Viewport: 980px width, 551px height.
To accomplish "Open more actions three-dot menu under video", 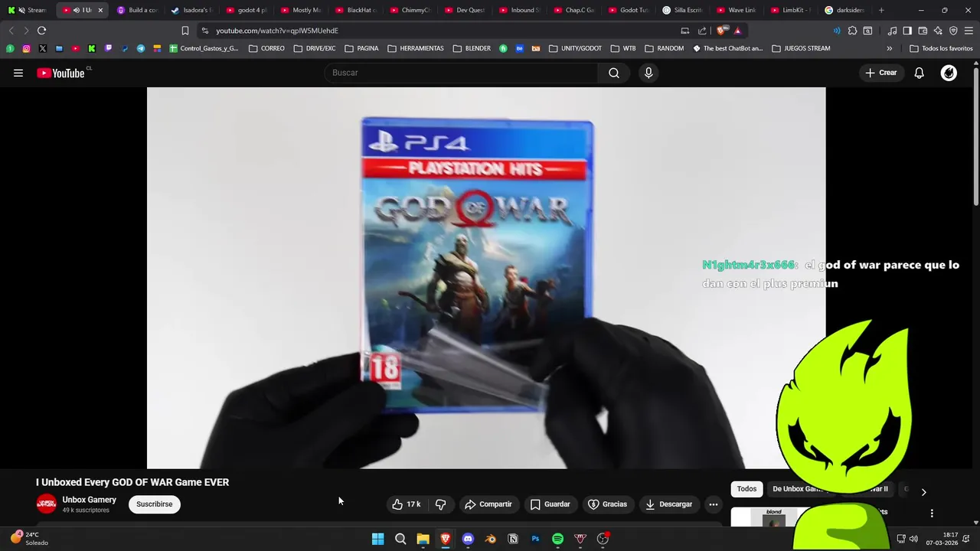I will [x=713, y=504].
